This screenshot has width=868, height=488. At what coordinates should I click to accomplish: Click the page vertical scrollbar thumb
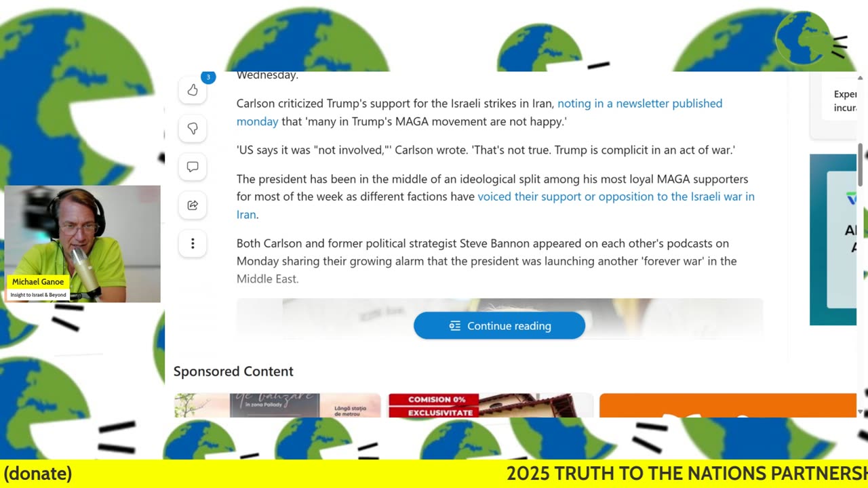pyautogui.click(x=861, y=164)
